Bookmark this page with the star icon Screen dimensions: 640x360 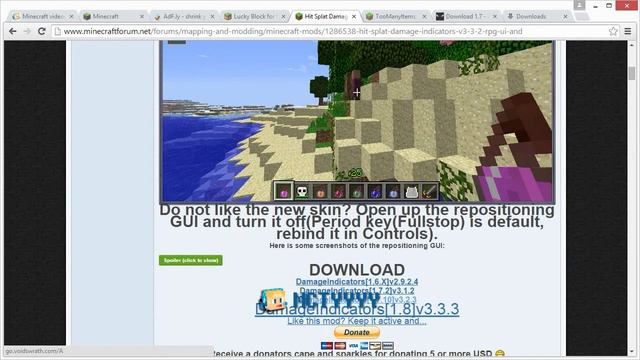[613, 31]
